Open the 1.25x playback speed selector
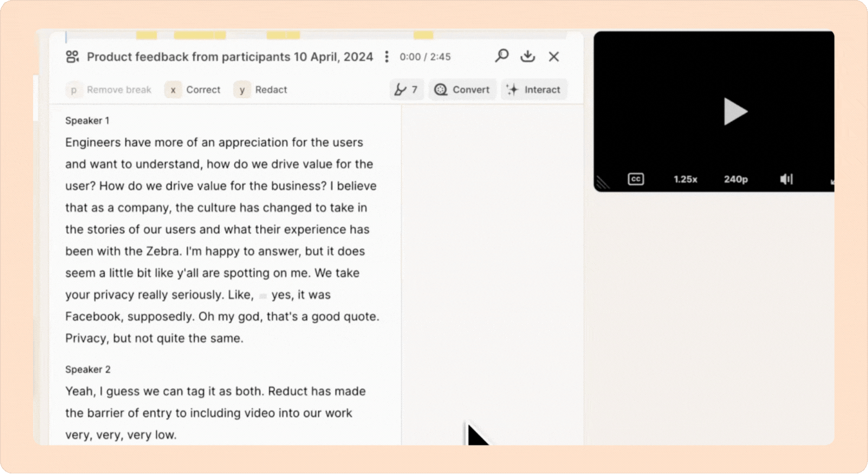 point(685,179)
